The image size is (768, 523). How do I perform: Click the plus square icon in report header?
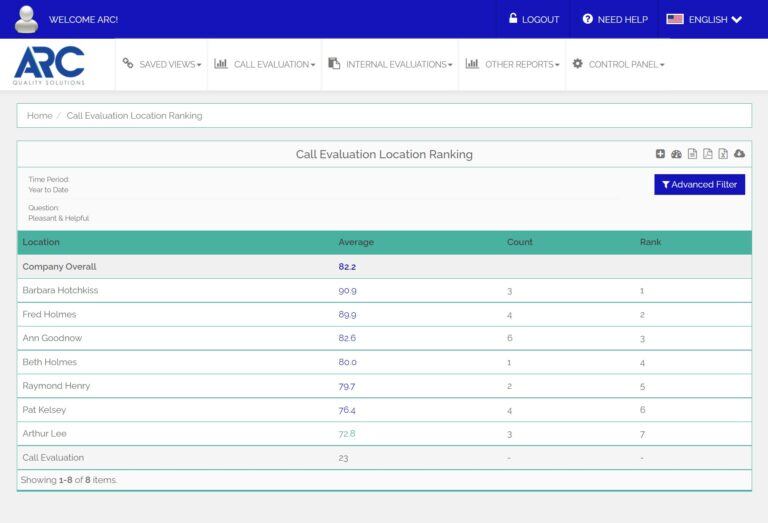point(660,154)
